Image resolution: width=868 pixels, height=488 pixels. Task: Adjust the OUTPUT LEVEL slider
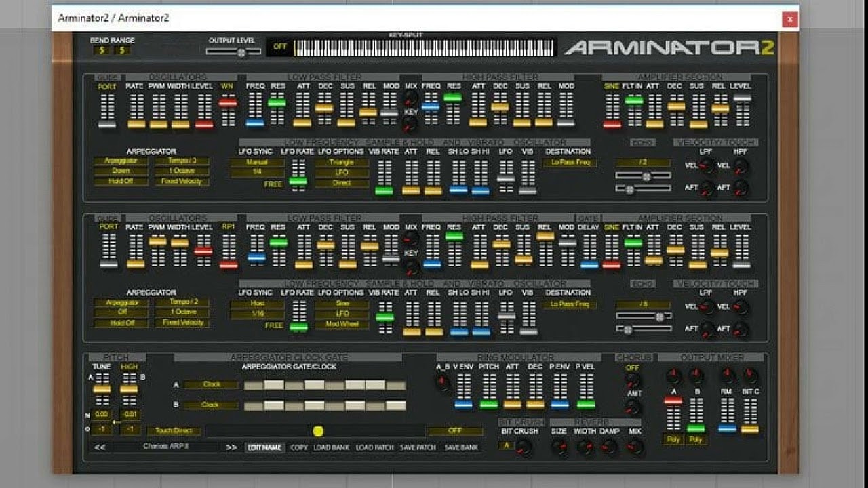235,52
